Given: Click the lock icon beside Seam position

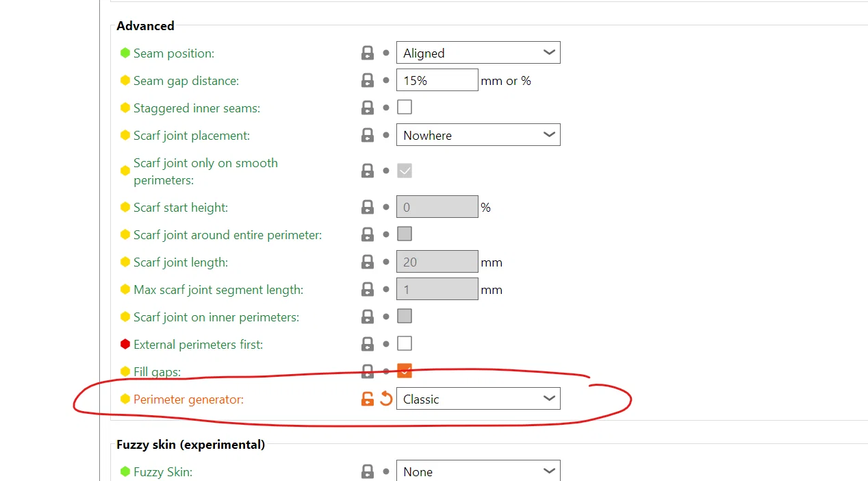Looking at the screenshot, I should [368, 53].
